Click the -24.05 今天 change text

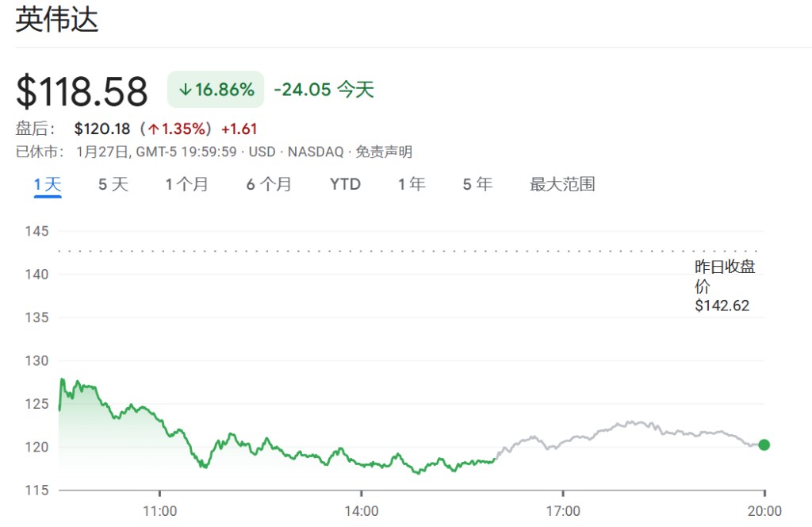[x=324, y=90]
